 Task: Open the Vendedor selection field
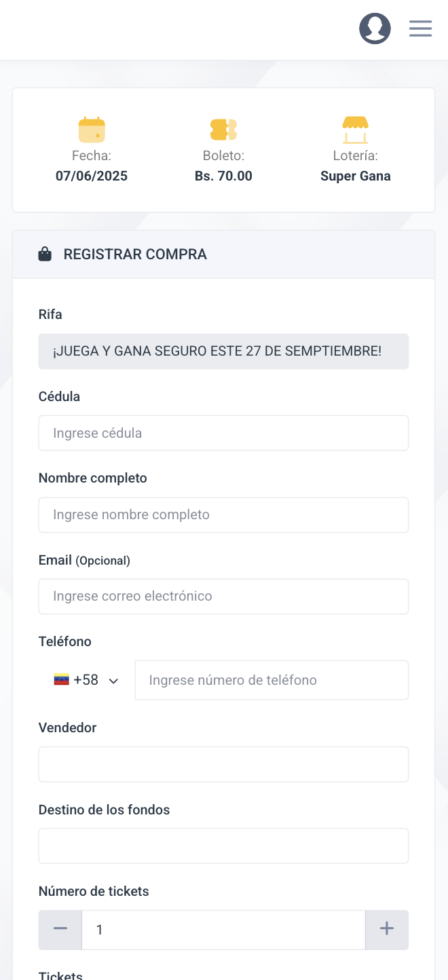[223, 764]
